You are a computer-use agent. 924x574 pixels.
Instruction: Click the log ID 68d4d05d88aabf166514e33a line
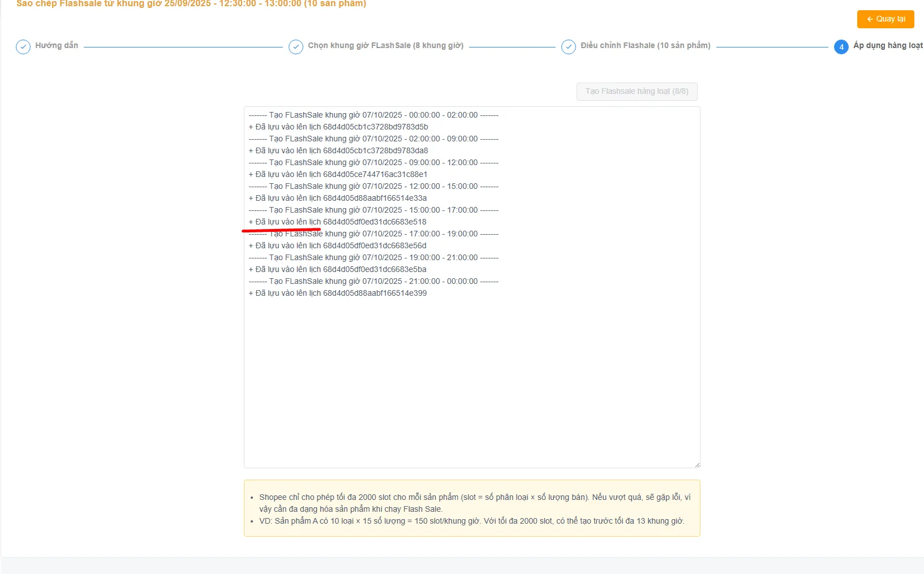[x=338, y=198]
